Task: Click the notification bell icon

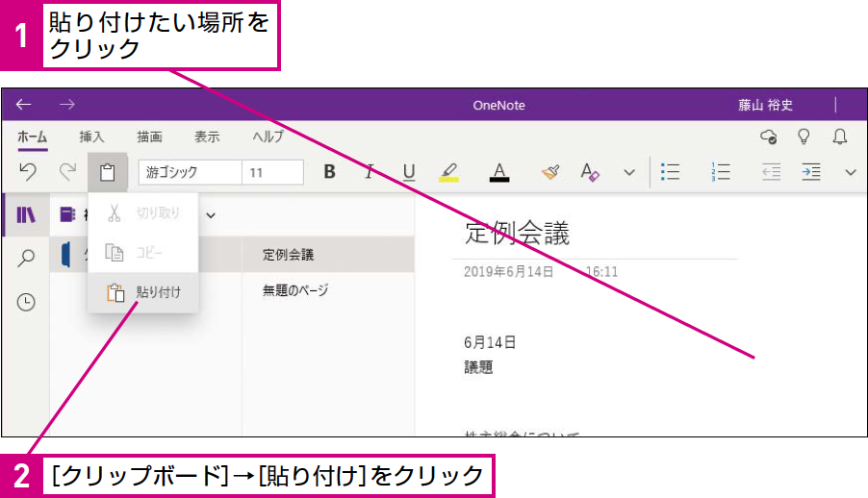Action: point(840,137)
